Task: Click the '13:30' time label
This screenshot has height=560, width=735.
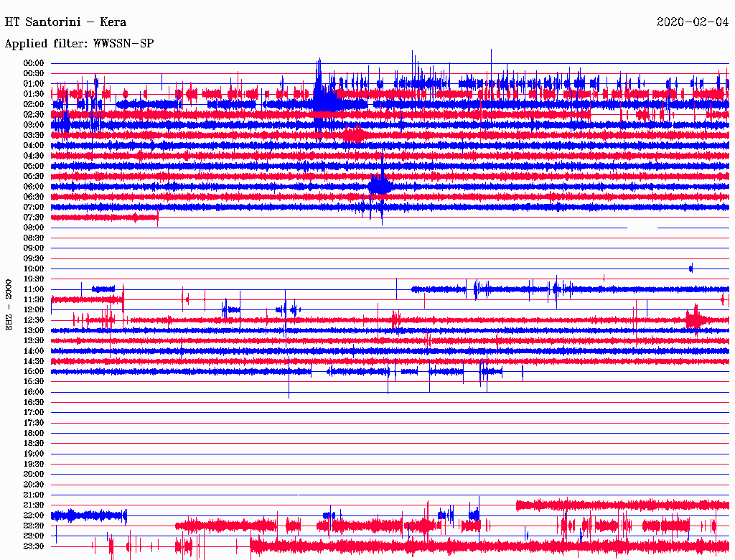Action: pyautogui.click(x=34, y=341)
